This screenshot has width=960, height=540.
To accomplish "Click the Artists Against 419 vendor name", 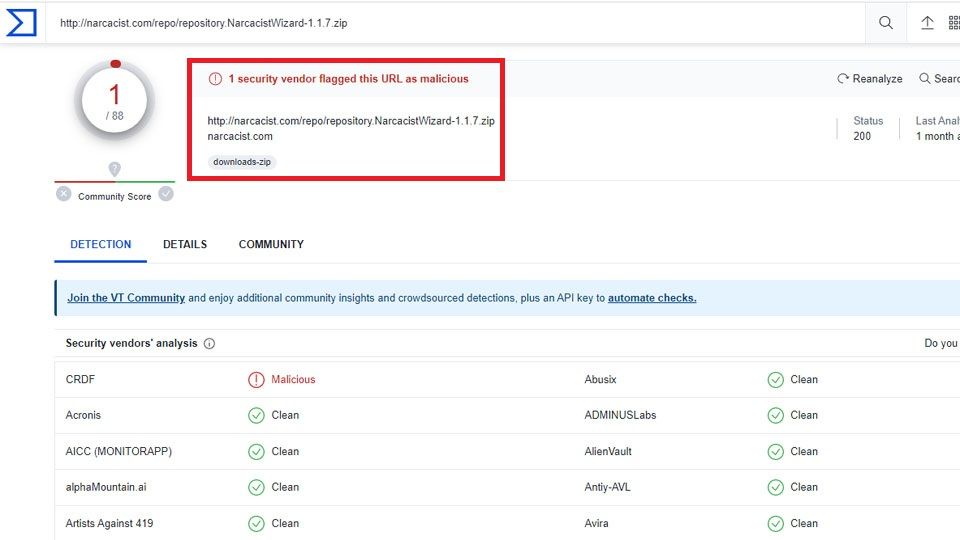I will point(110,523).
